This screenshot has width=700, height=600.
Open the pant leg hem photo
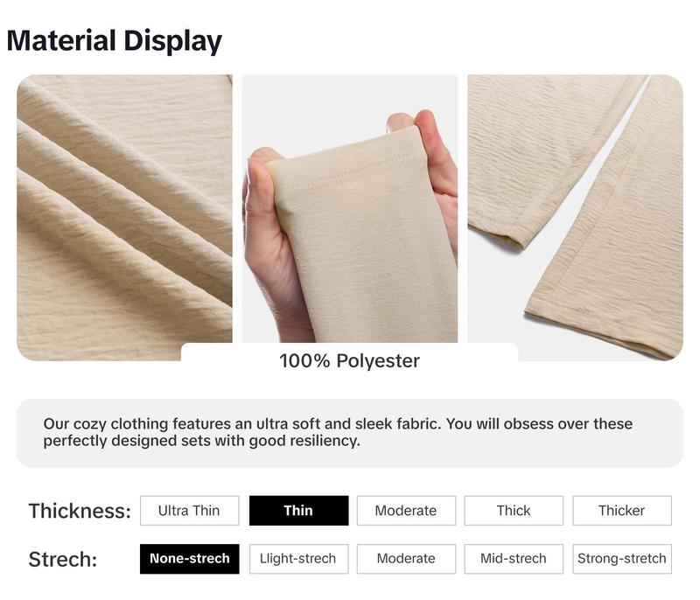pyautogui.click(x=576, y=217)
